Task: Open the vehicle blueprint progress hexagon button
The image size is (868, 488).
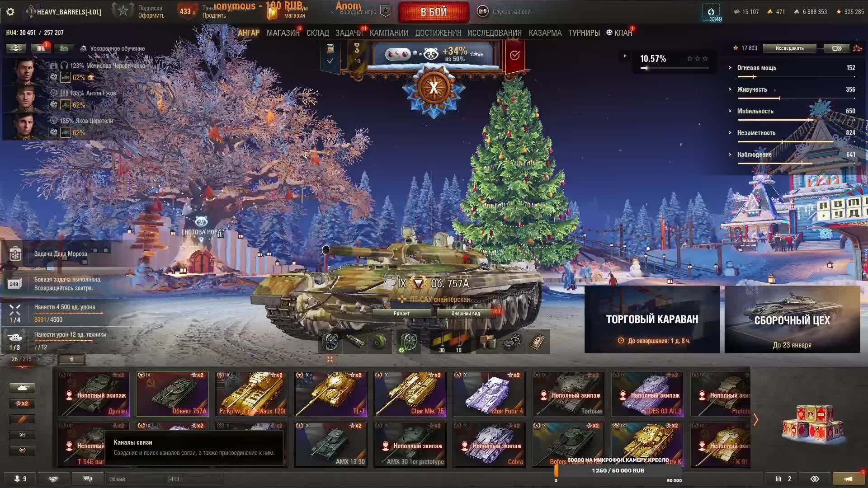Action: (836, 48)
